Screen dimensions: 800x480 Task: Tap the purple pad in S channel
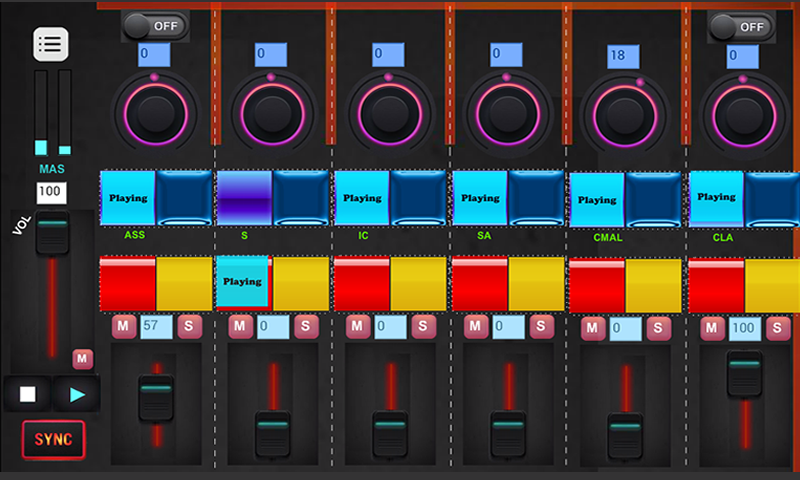tap(244, 198)
